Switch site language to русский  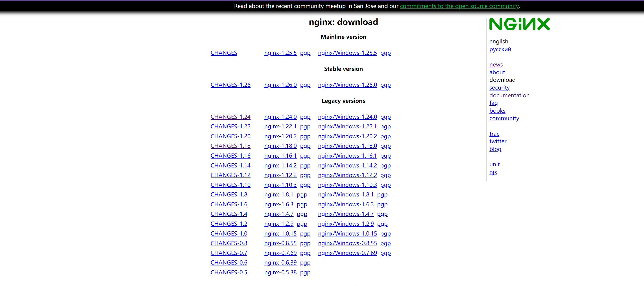click(500, 49)
